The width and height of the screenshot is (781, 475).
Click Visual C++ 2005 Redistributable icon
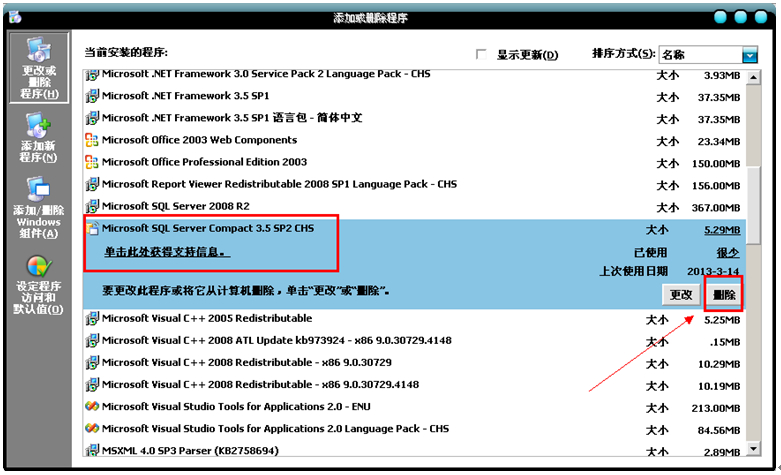[92, 319]
